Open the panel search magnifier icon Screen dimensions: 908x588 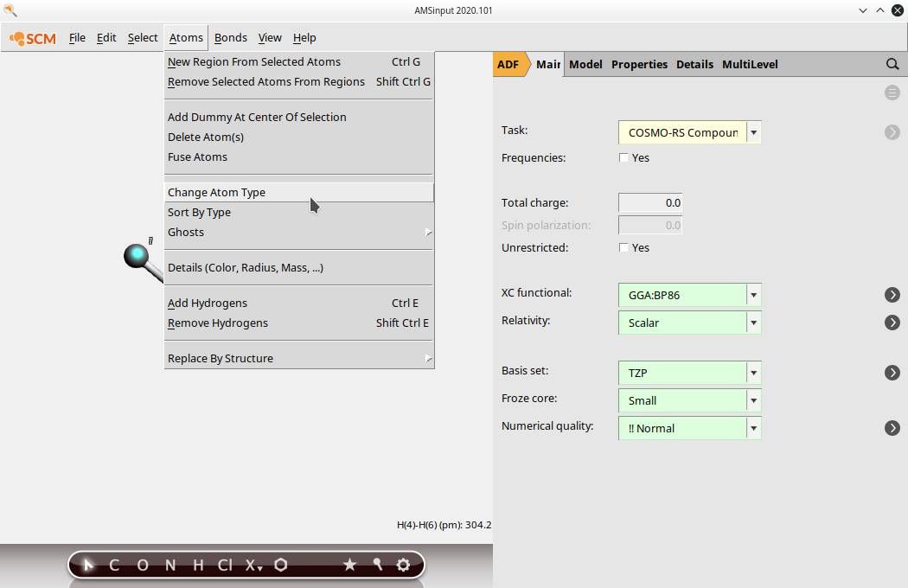892,64
